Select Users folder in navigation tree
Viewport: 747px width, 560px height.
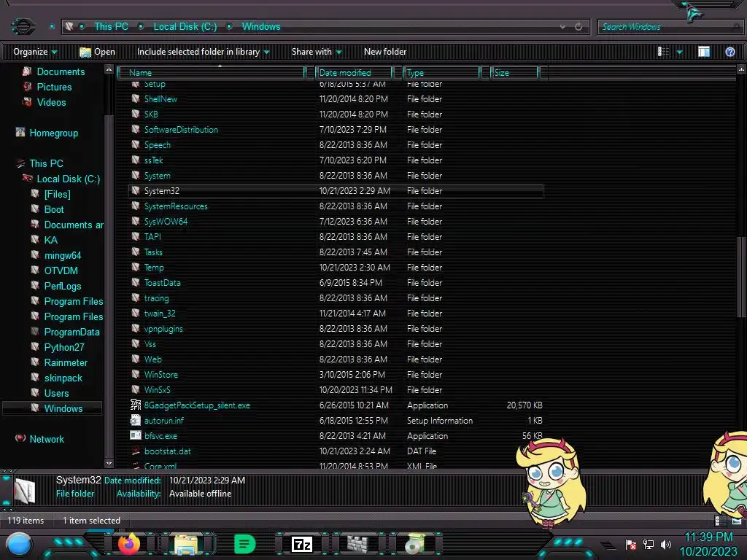(x=56, y=393)
